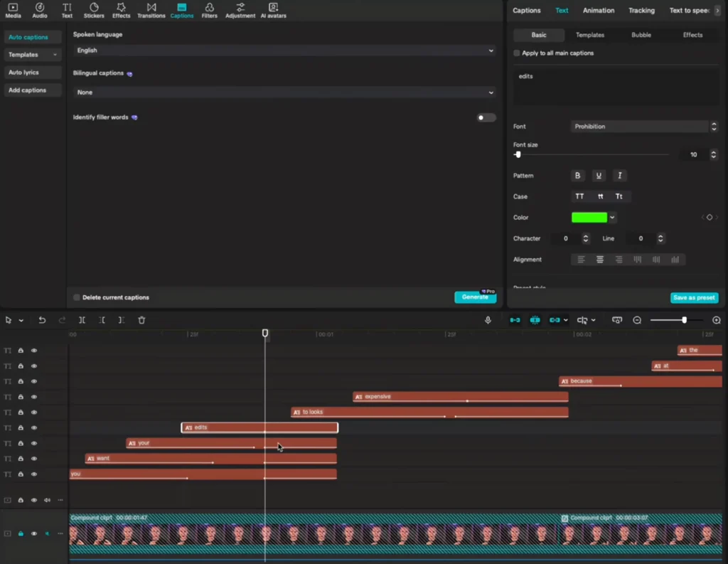Toggle Identify filler words switch
Screen dimensions: 728x564
[x=486, y=117]
